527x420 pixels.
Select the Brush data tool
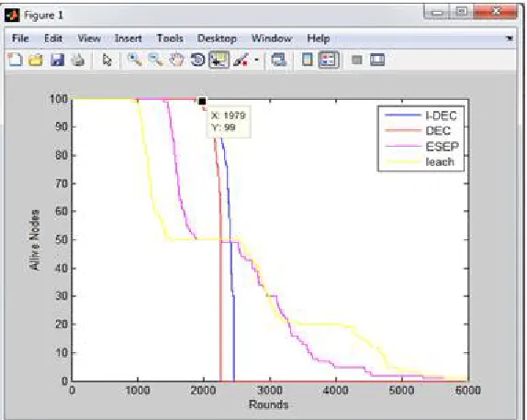coord(241,61)
